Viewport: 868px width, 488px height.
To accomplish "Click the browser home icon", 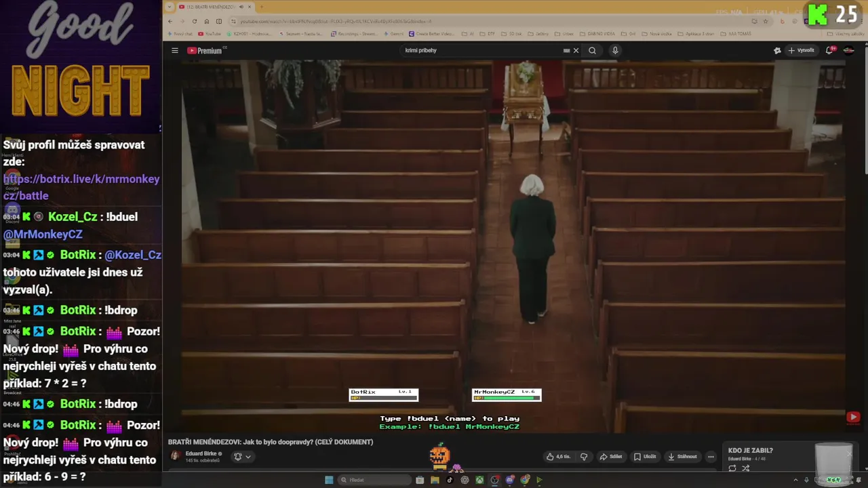I will coord(207,21).
